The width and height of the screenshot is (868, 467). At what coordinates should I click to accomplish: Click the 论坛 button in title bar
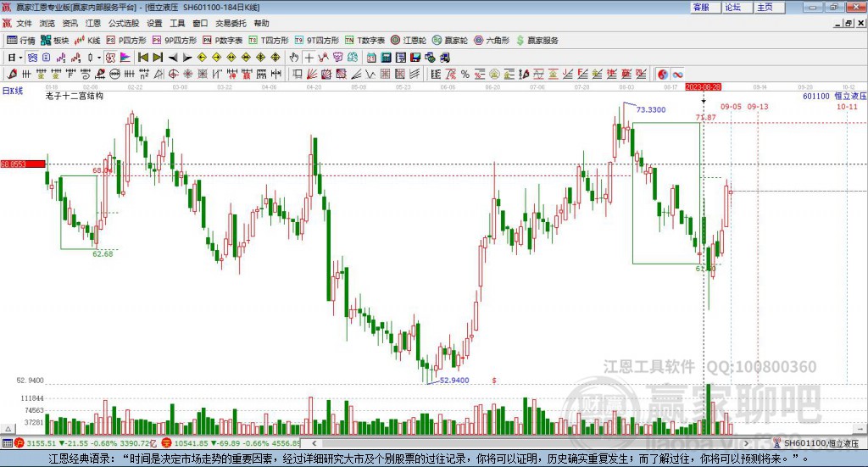click(737, 7)
